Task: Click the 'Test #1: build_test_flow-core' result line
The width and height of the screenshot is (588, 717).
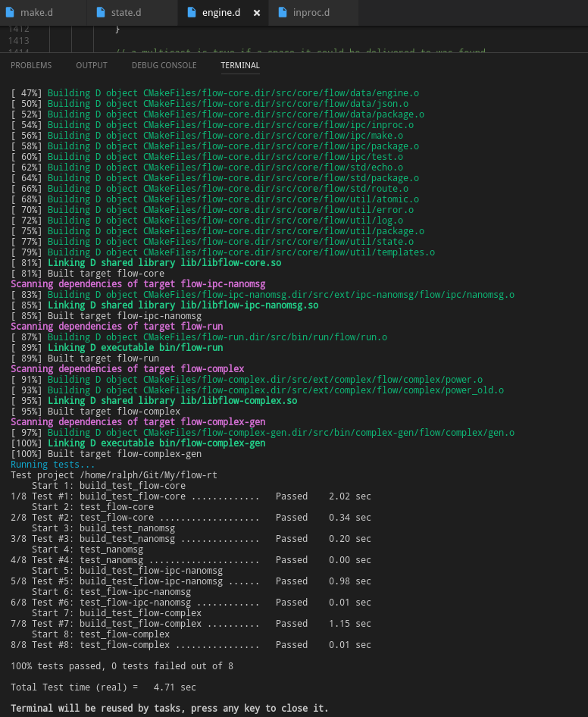Action: tap(191, 496)
